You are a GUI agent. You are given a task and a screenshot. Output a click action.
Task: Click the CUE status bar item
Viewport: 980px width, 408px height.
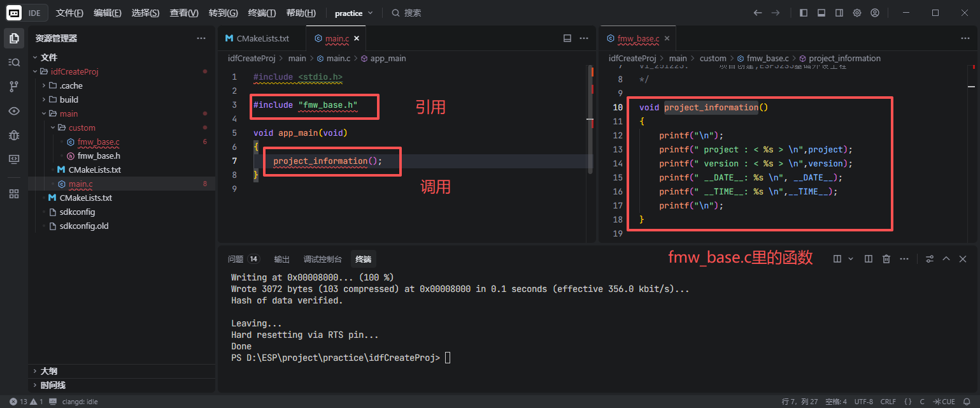point(944,402)
